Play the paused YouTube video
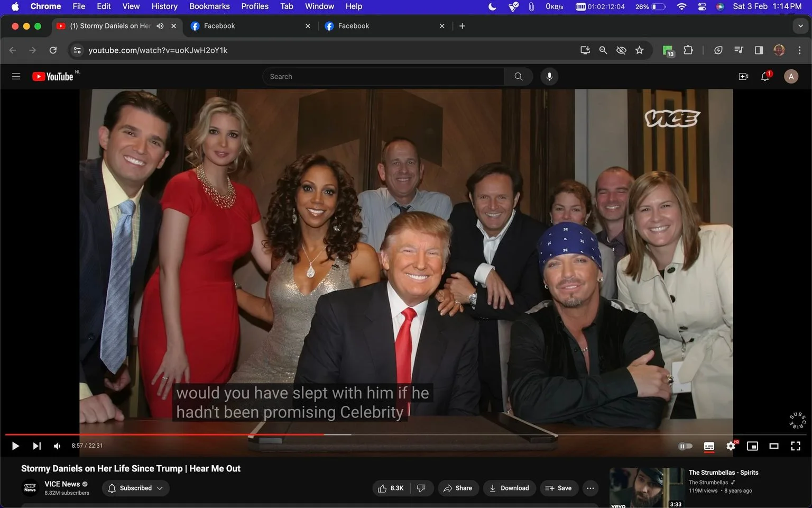 pyautogui.click(x=15, y=446)
